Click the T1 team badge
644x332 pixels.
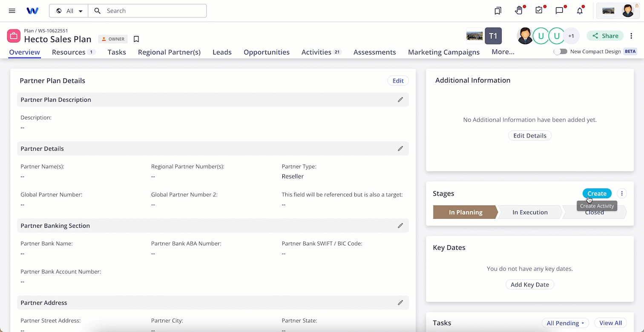(x=493, y=36)
